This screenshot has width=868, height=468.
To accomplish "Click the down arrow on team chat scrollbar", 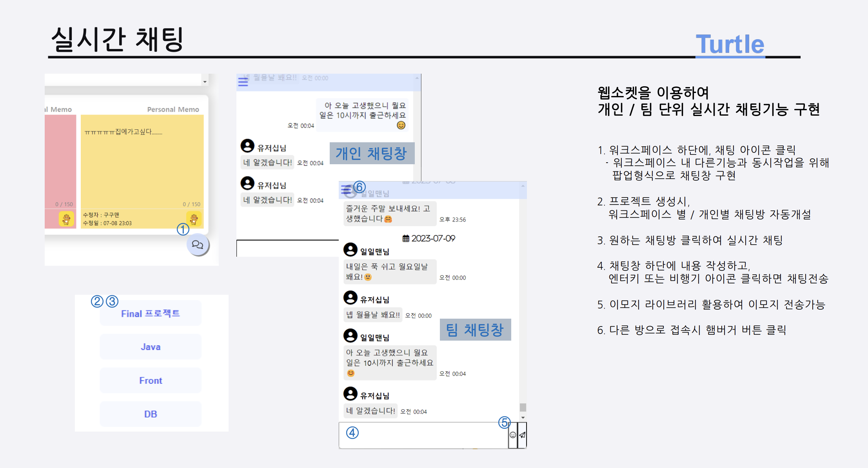I will click(x=524, y=417).
